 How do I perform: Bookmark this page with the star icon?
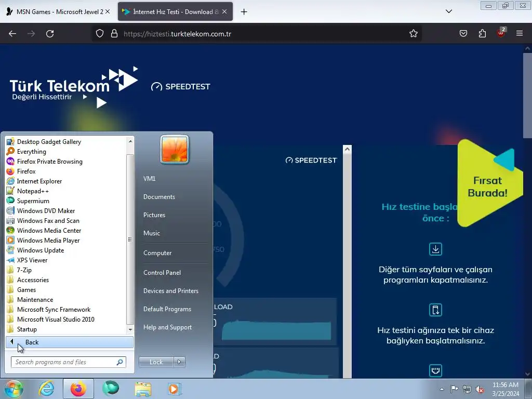(x=413, y=34)
